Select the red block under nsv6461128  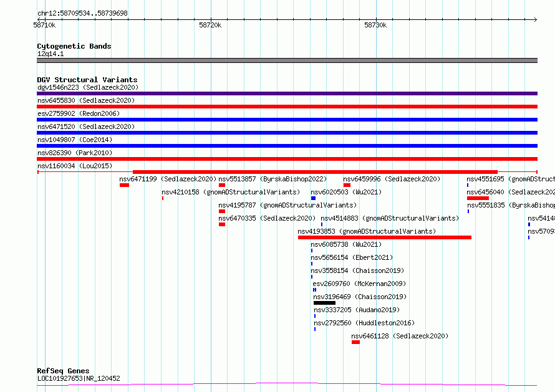coord(355,342)
